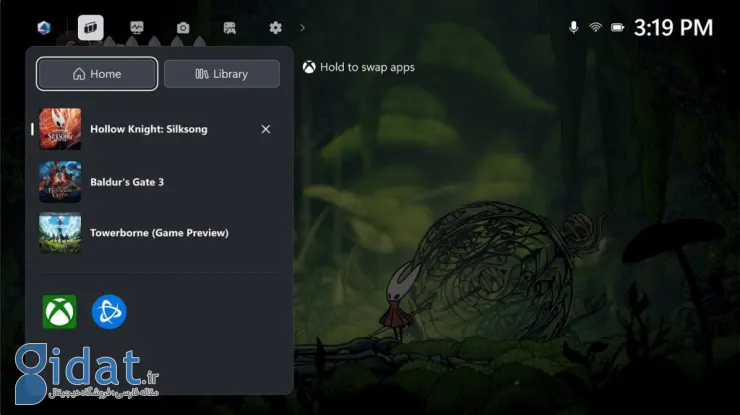Viewport: 740px width, 415px height.
Task: Click the Silksong game thumbnail
Action: coord(60,129)
